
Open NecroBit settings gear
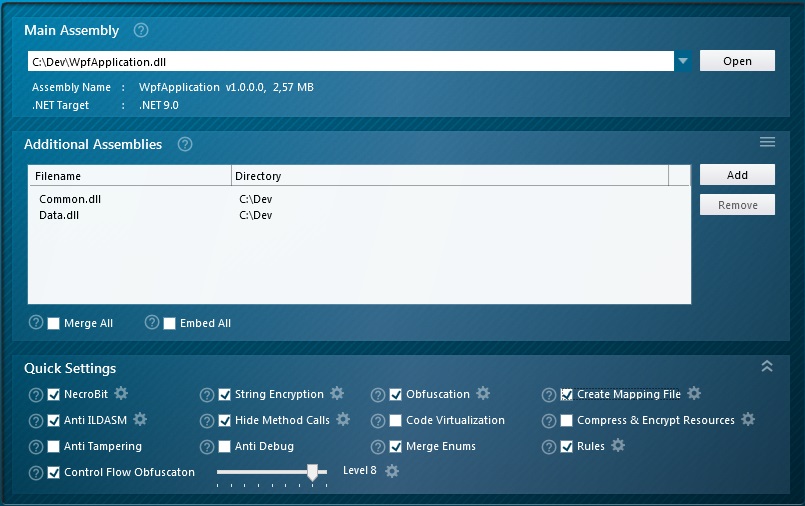pos(121,394)
